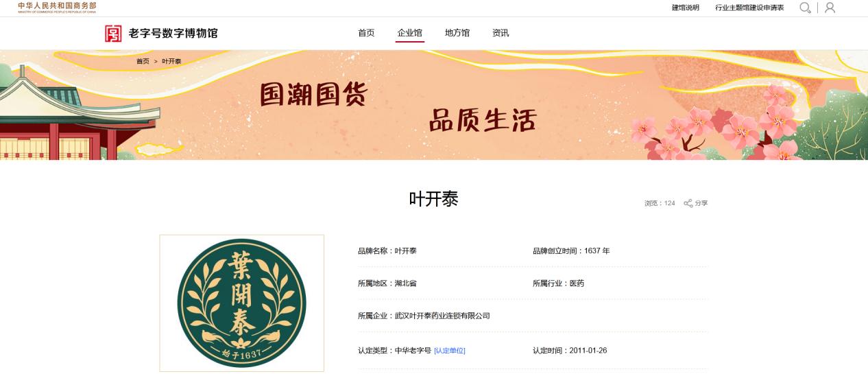Open the 叶开泰 brand logo image
This screenshot has height=385, width=868.
pyautogui.click(x=241, y=303)
